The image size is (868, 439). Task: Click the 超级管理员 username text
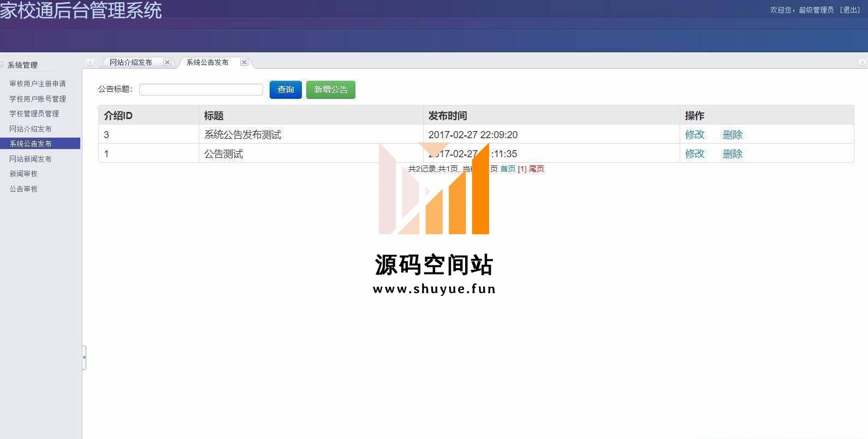pos(816,10)
